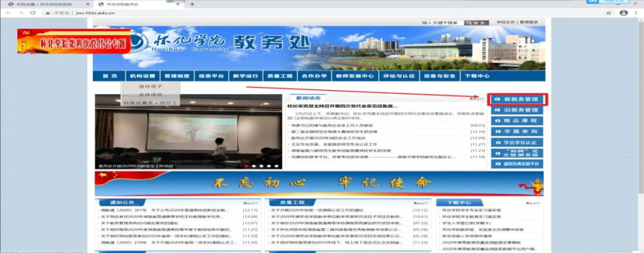Open news 第二届全国师范生微课大赛我校学生获佳绩
The width and height of the screenshot is (644, 253).
[x=335, y=131]
